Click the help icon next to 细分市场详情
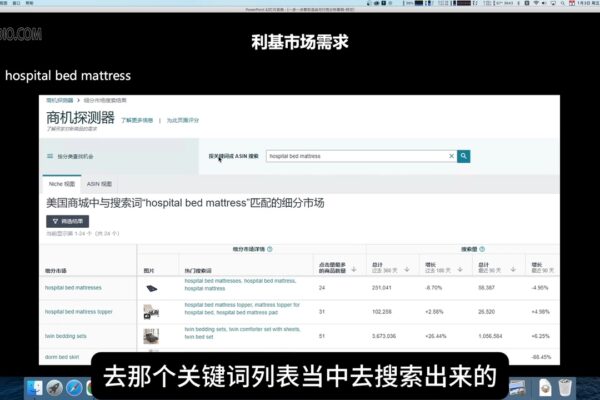Screen dimensions: 600x400 point(270,249)
